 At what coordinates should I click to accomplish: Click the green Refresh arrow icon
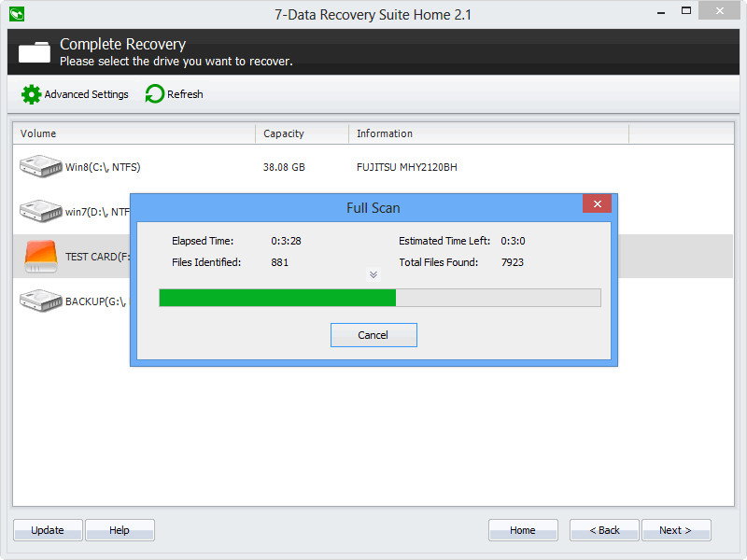pyautogui.click(x=154, y=94)
